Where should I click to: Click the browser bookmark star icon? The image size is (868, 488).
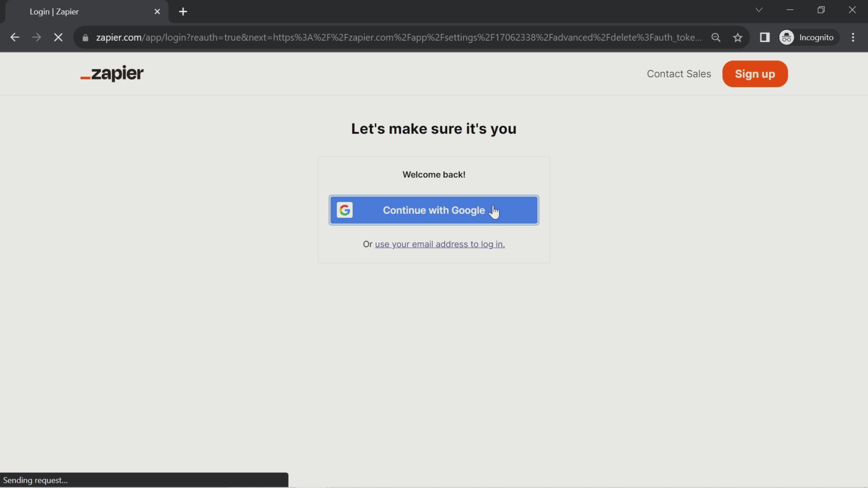(x=738, y=37)
